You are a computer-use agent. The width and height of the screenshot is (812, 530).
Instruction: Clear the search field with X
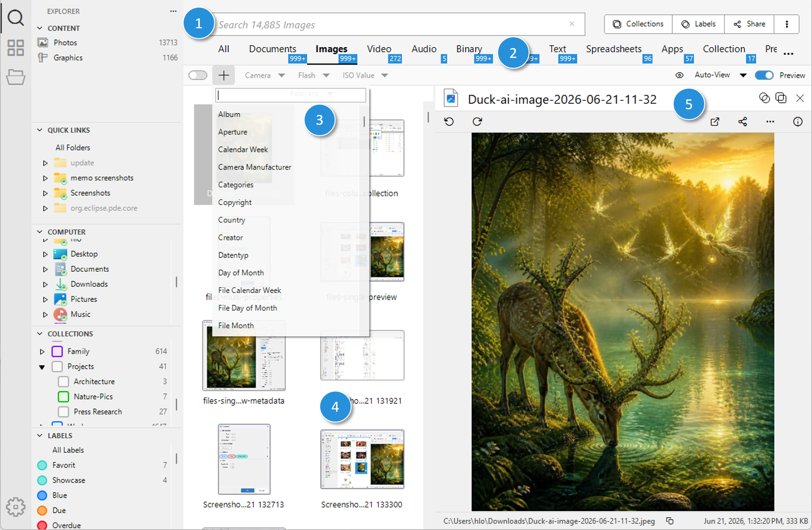pos(571,24)
